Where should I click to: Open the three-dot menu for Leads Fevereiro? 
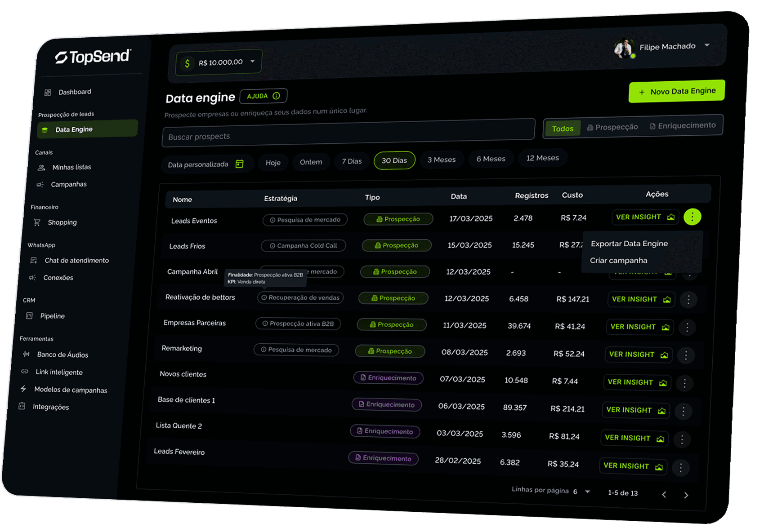tap(680, 468)
